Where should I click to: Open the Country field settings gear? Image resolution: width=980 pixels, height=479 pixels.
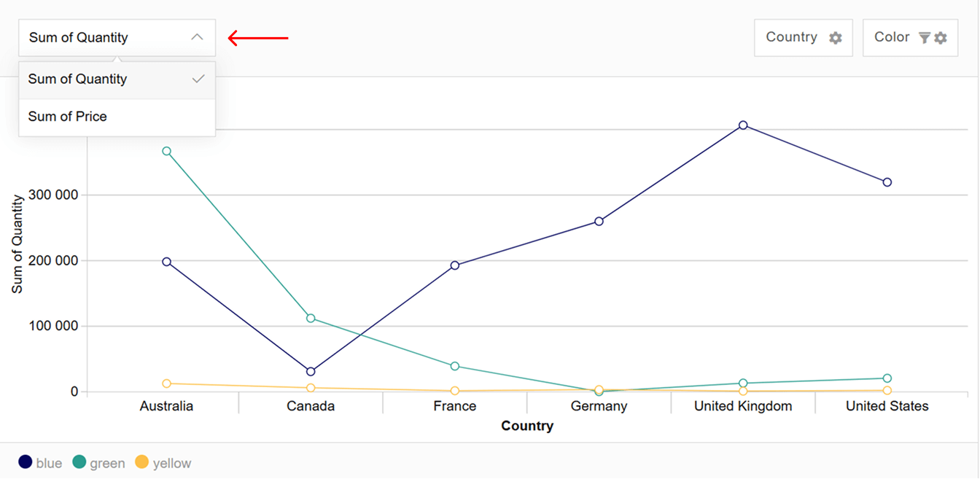pyautogui.click(x=836, y=38)
